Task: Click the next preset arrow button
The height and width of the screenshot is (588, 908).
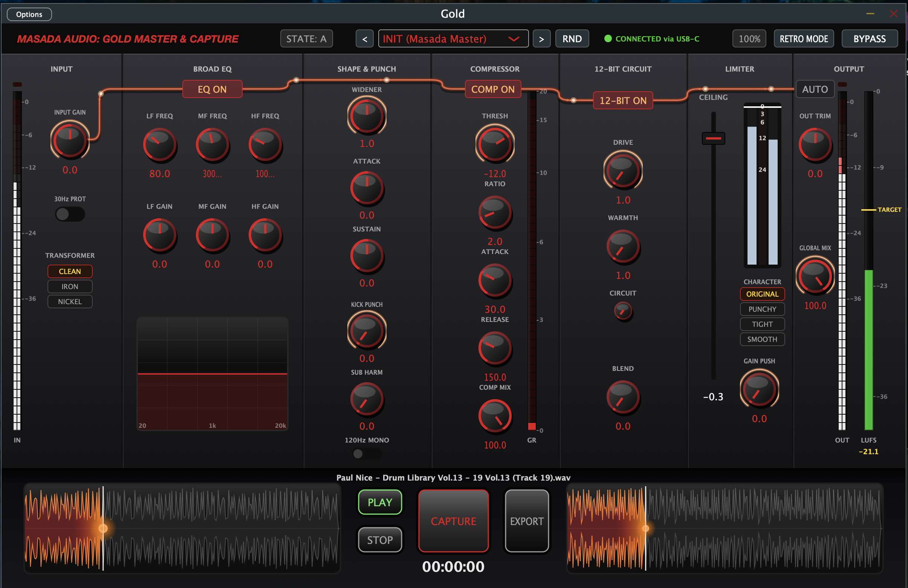Action: [x=541, y=39]
